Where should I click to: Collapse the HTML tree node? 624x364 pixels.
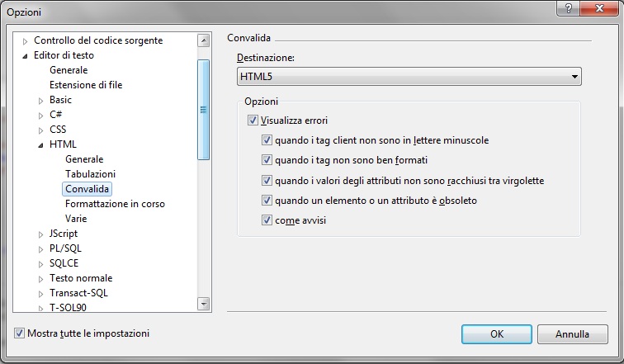tap(40, 145)
